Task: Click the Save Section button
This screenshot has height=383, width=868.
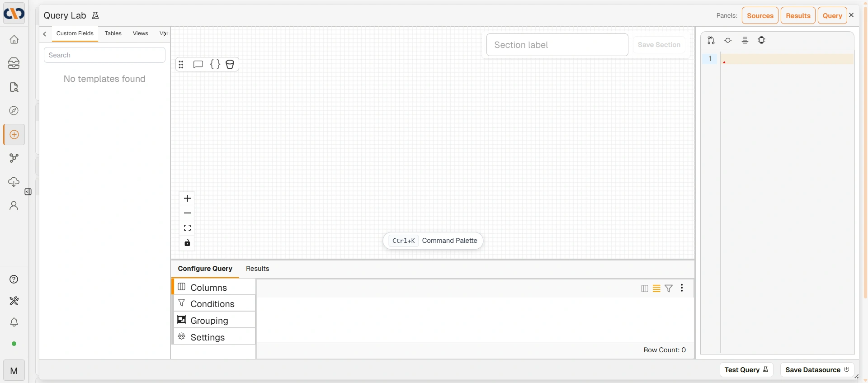Action: coord(659,45)
